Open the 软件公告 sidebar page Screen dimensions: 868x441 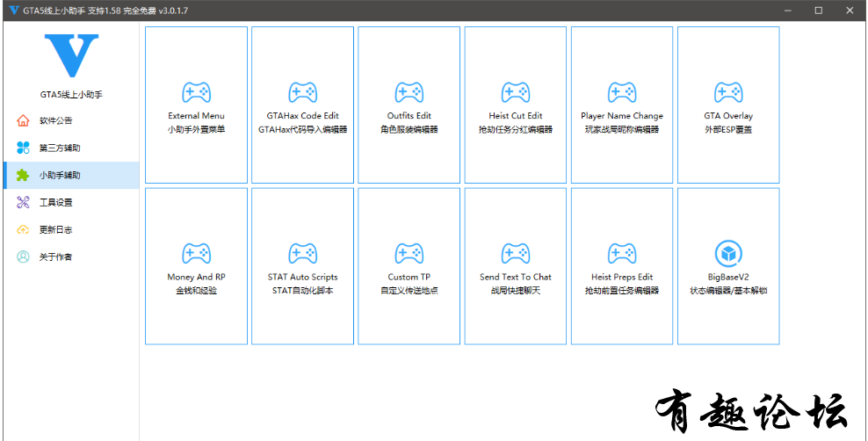[x=71, y=120]
